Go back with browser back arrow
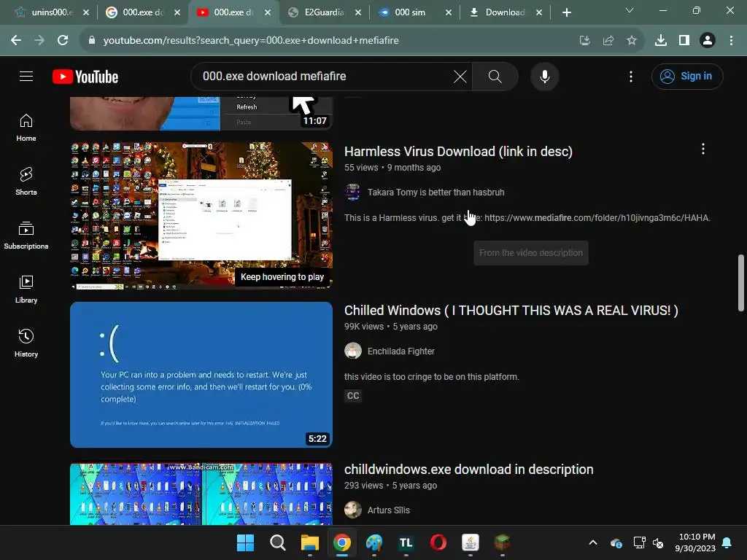 [x=16, y=41]
